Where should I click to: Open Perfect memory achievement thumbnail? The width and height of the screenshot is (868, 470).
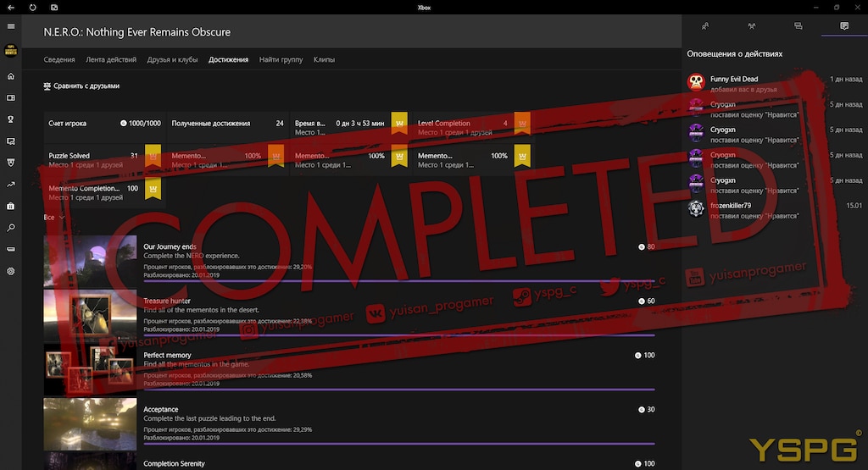click(x=90, y=369)
